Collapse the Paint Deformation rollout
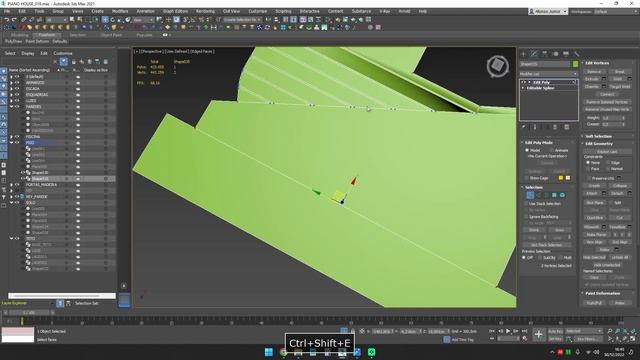This screenshot has width=640, height=360. [x=602, y=293]
